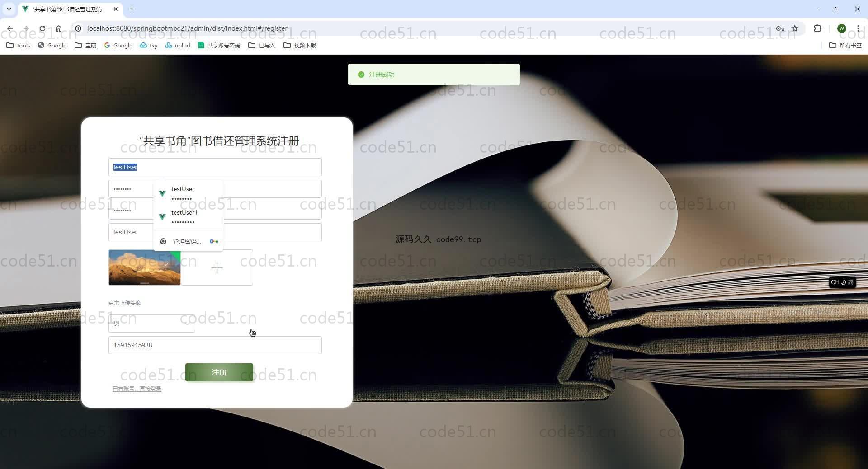Open the 共享账号密码 bookmark
This screenshot has height=469, width=868.
tap(219, 45)
